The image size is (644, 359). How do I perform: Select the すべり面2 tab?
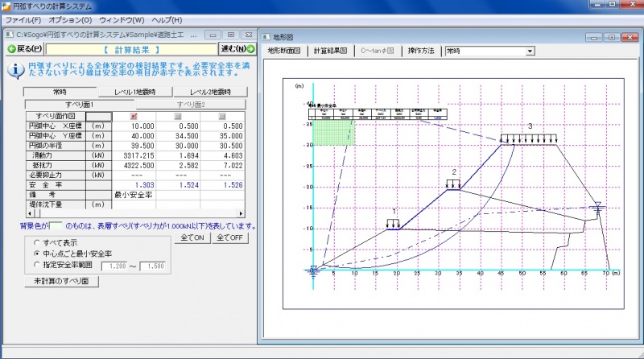pyautogui.click(x=191, y=105)
